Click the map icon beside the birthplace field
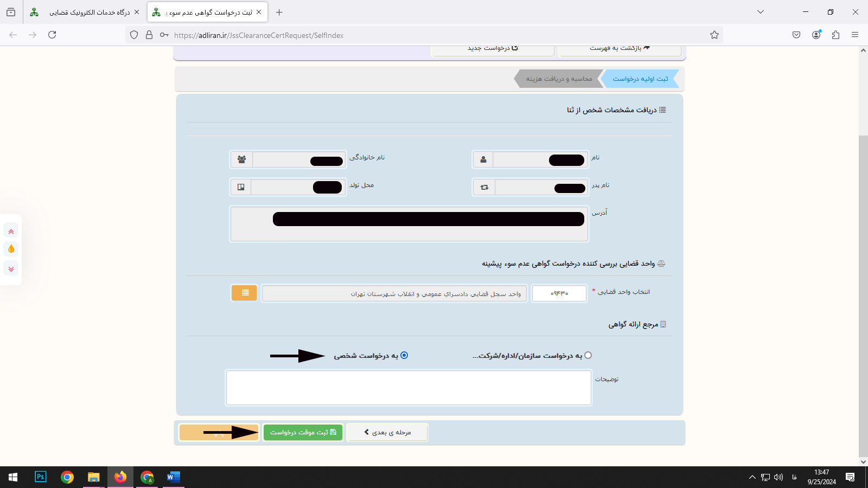Image resolution: width=868 pixels, height=488 pixels. point(241,187)
